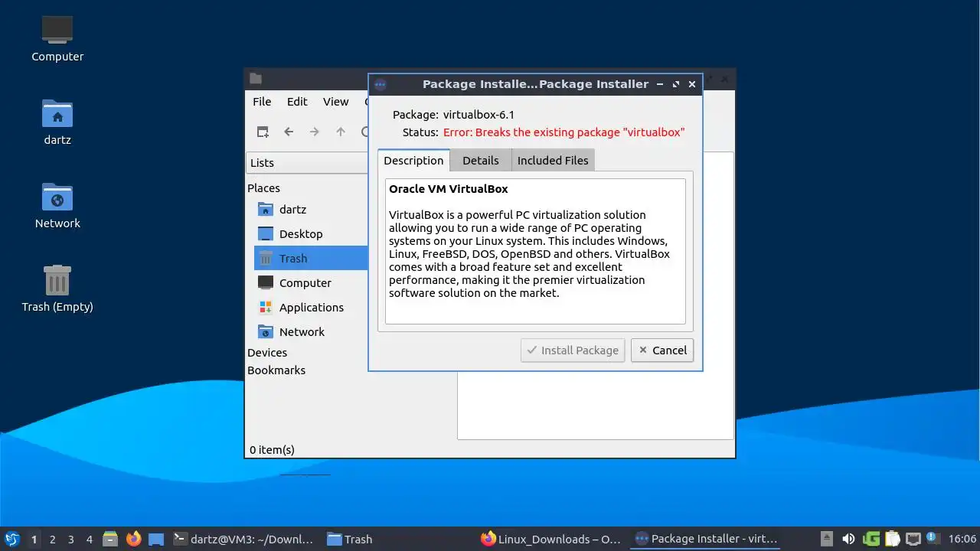This screenshot has width=980, height=551.
Task: Switch to the Trash window taskbar entry
Action: [397, 539]
